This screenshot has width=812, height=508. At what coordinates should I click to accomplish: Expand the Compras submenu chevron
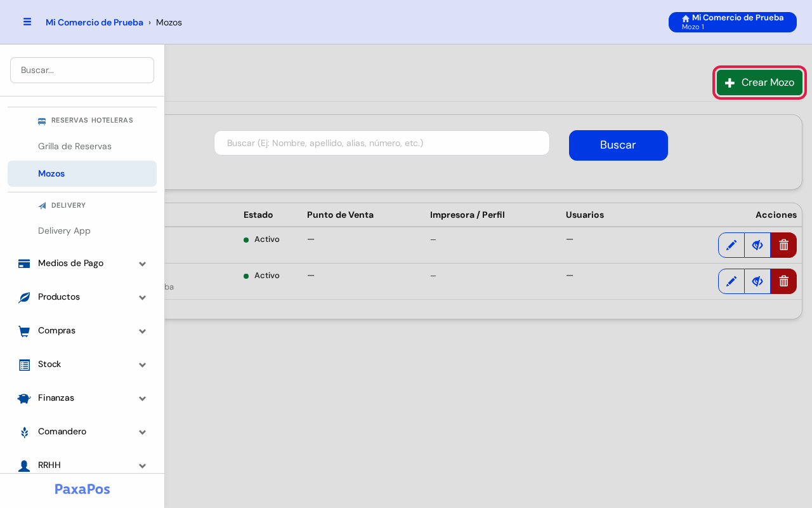[143, 331]
